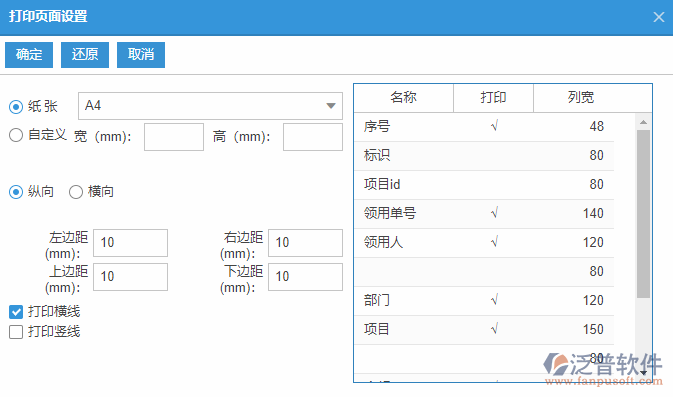Viewport: 673px width, 397px height.
Task: Click column width 140 of 领用单号
Action: [593, 213]
